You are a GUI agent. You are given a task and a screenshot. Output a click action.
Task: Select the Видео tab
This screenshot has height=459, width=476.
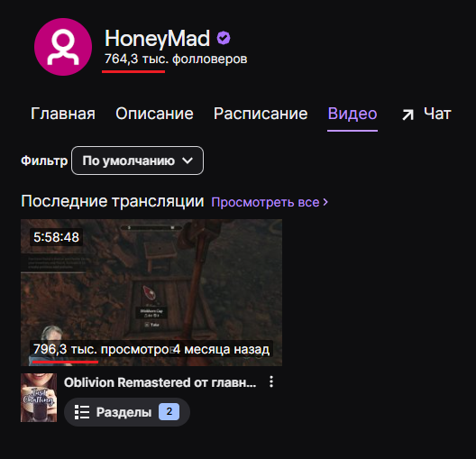pos(352,114)
